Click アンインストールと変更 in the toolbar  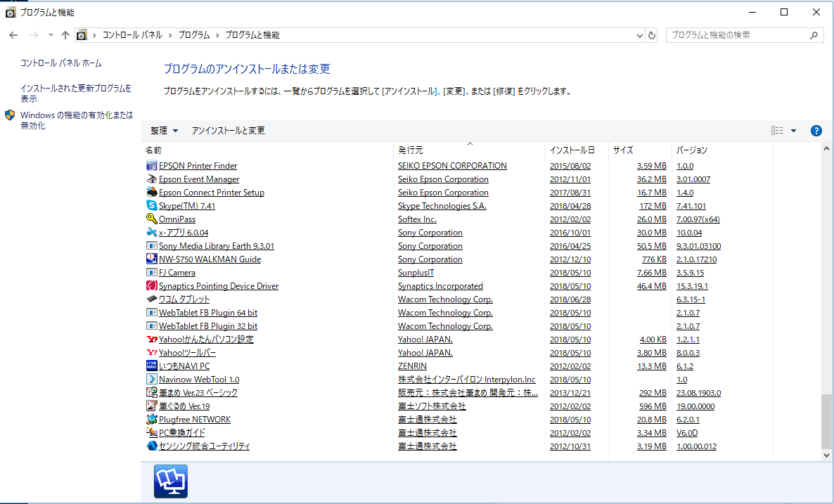(x=228, y=131)
